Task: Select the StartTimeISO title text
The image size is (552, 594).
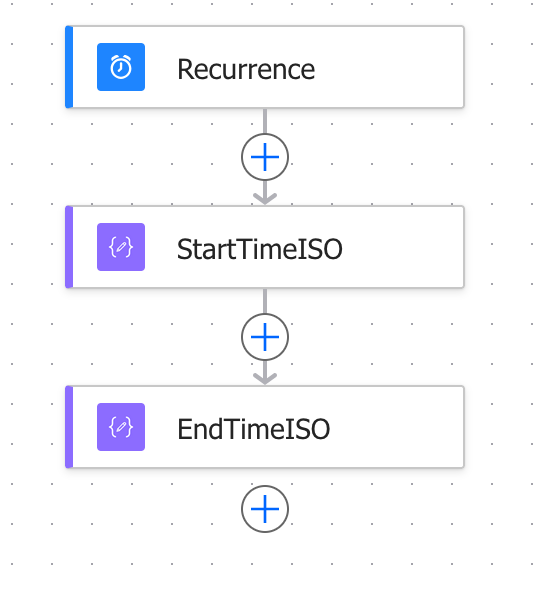Action: pyautogui.click(x=260, y=249)
